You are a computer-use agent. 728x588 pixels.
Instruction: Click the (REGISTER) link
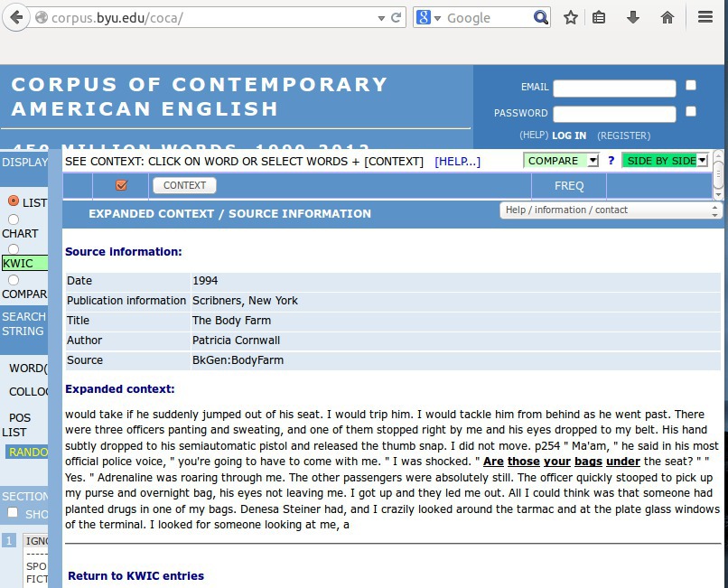[623, 135]
